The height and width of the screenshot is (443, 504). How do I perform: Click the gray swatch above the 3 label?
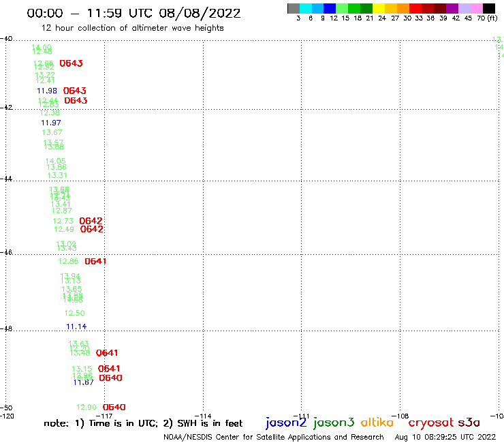point(294,8)
